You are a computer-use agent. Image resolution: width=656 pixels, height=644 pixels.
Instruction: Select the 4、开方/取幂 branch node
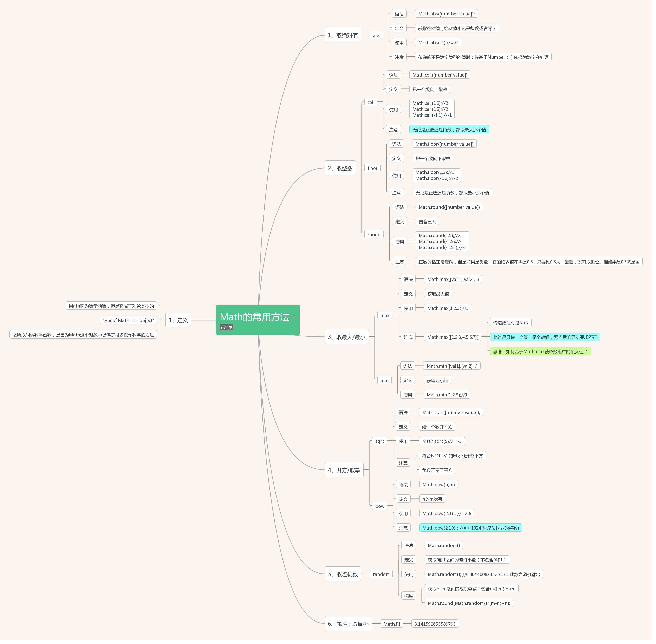(x=344, y=470)
